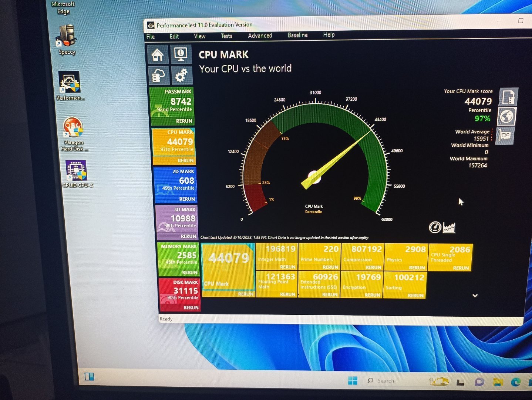Click the hardware component card icon
Screen dimensions: 532x400
[505, 136]
